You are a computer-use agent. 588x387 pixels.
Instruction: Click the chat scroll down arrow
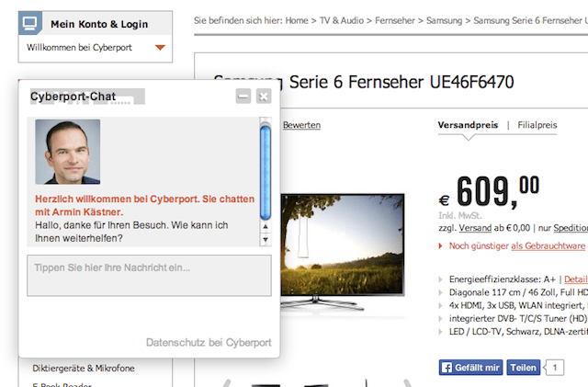pos(265,240)
